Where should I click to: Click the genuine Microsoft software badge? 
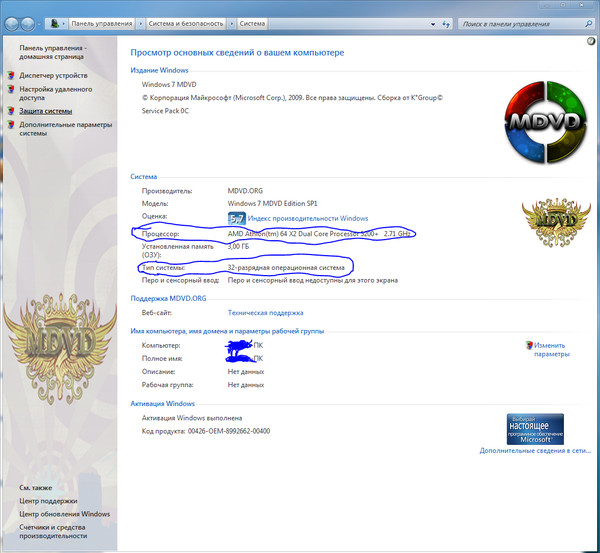tap(535, 429)
